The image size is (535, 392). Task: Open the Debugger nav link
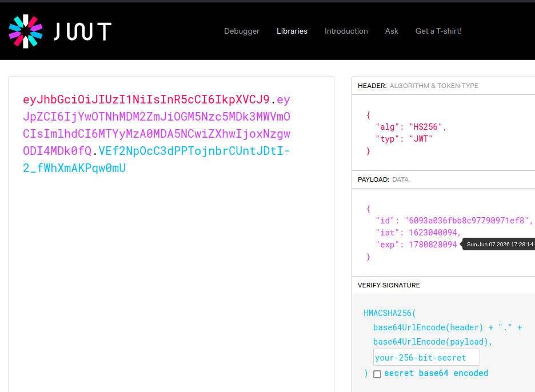coord(242,31)
